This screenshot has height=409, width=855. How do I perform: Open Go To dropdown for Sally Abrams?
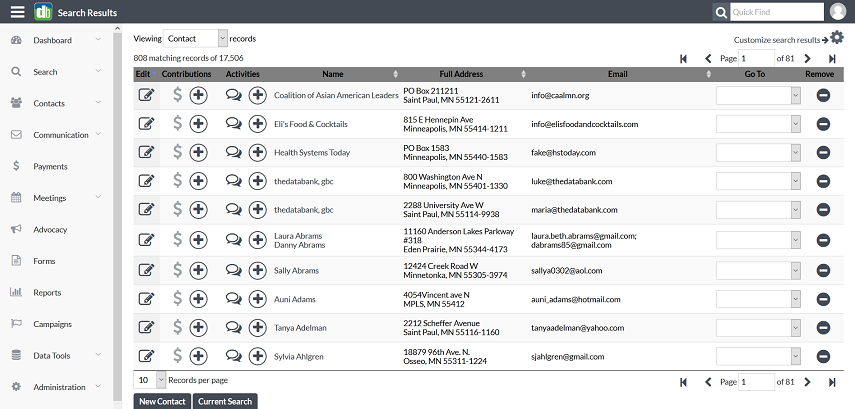[x=758, y=270]
